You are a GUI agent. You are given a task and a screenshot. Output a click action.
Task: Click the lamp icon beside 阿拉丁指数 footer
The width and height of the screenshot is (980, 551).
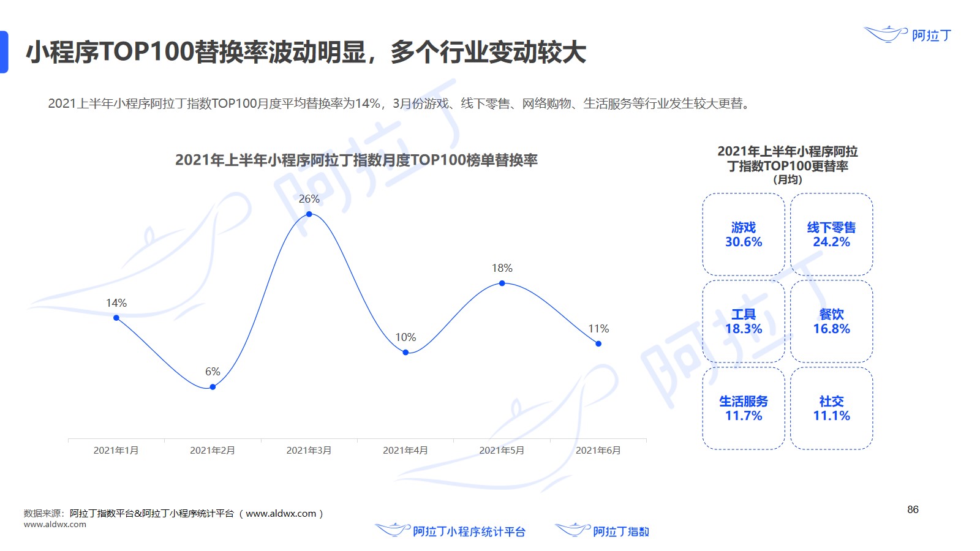572,530
